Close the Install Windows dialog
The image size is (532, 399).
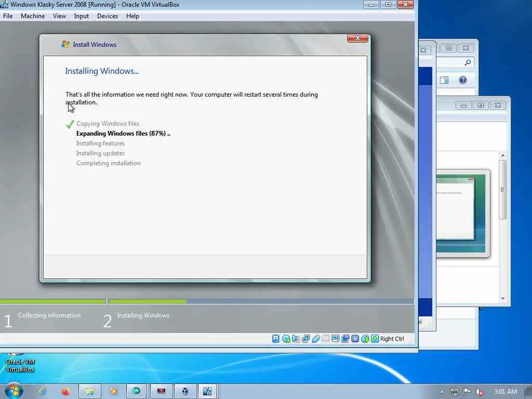pyautogui.click(x=357, y=38)
